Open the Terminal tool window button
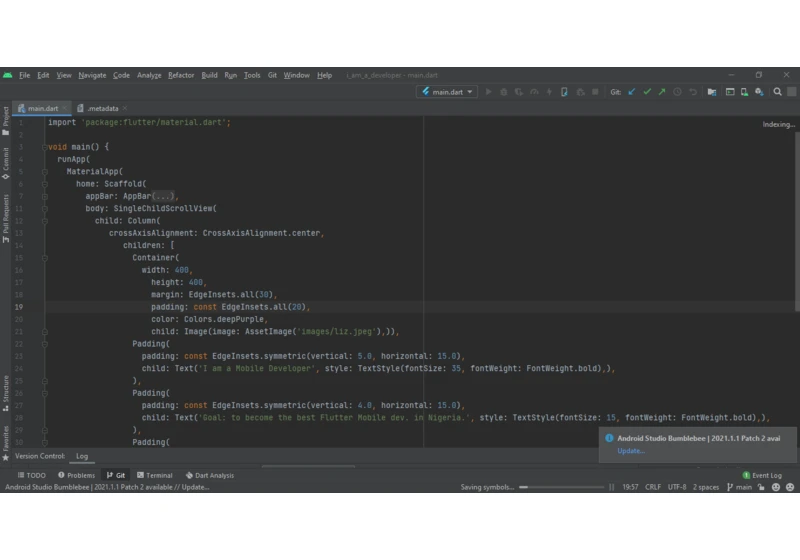 click(x=155, y=475)
